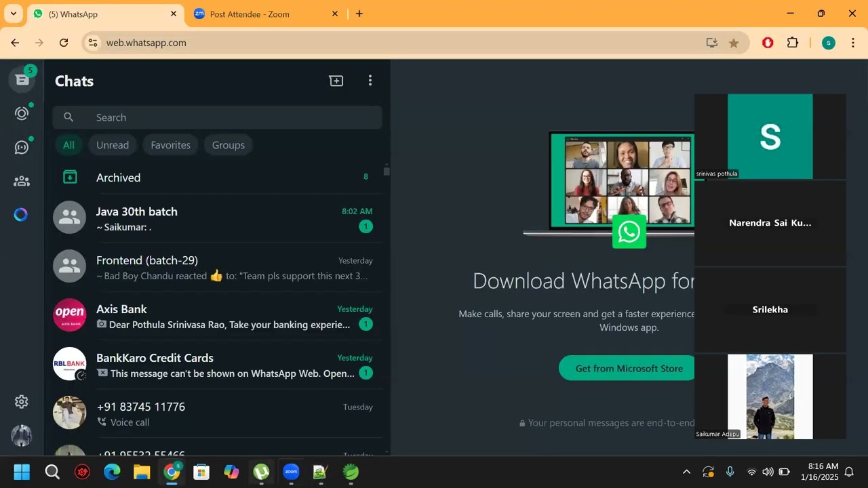Show hidden system tray icons

(686, 472)
